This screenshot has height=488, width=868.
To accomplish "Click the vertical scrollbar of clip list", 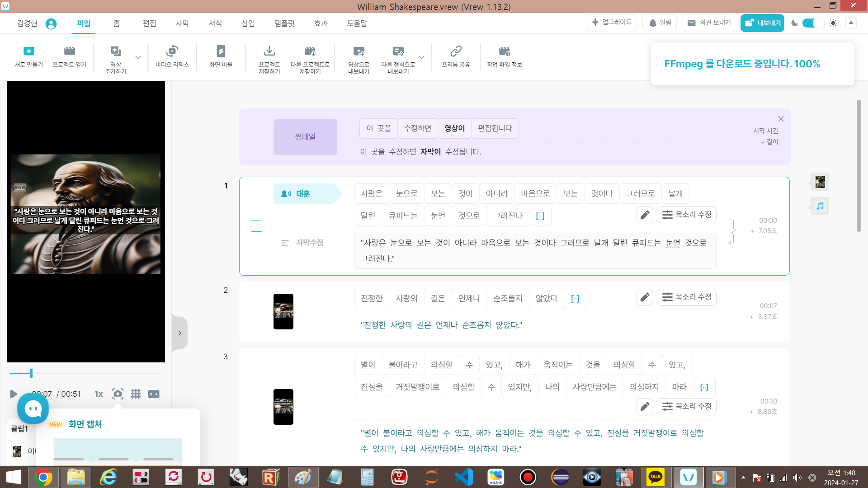I will tap(859, 166).
